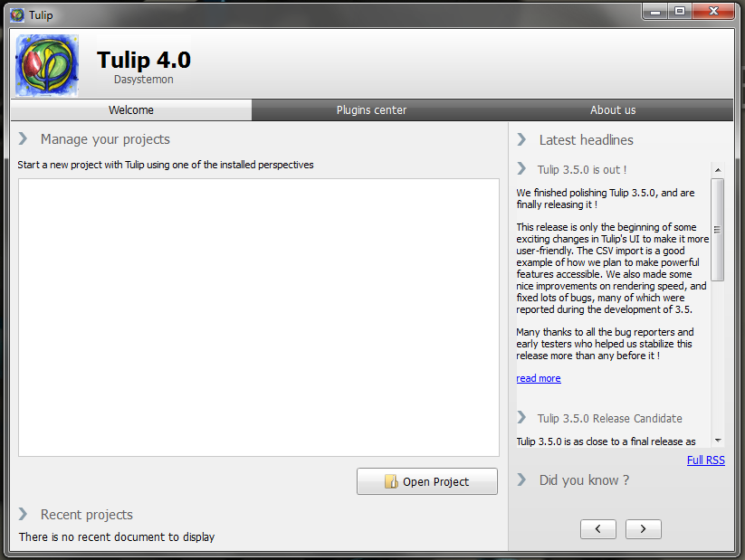Toggle the Tulip 3.5.0 is out chevron
This screenshot has height=560, width=745.
521,169
